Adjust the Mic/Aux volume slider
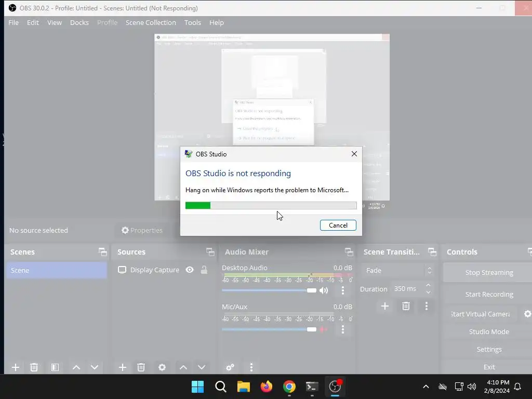 coord(269,329)
